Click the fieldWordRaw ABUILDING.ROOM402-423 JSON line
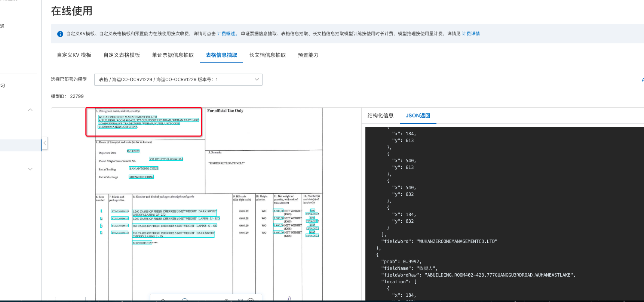Image resolution: width=644 pixels, height=302 pixels. [x=478, y=275]
